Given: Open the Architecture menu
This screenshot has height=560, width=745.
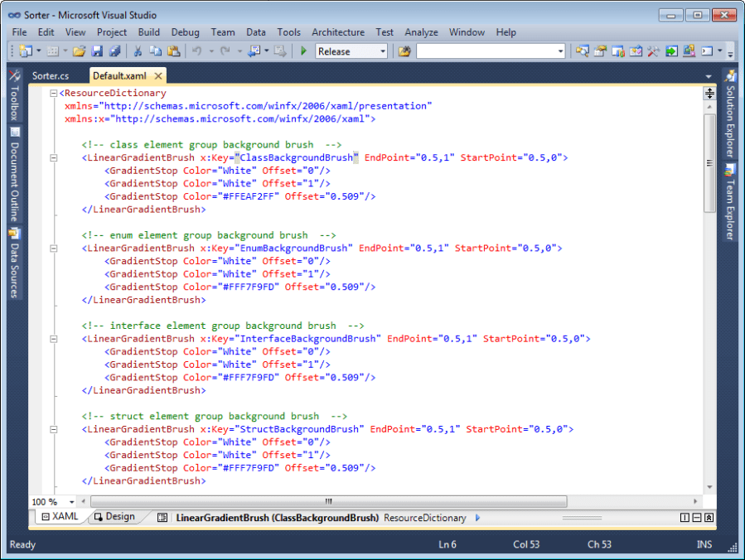Looking at the screenshot, I should [x=337, y=32].
